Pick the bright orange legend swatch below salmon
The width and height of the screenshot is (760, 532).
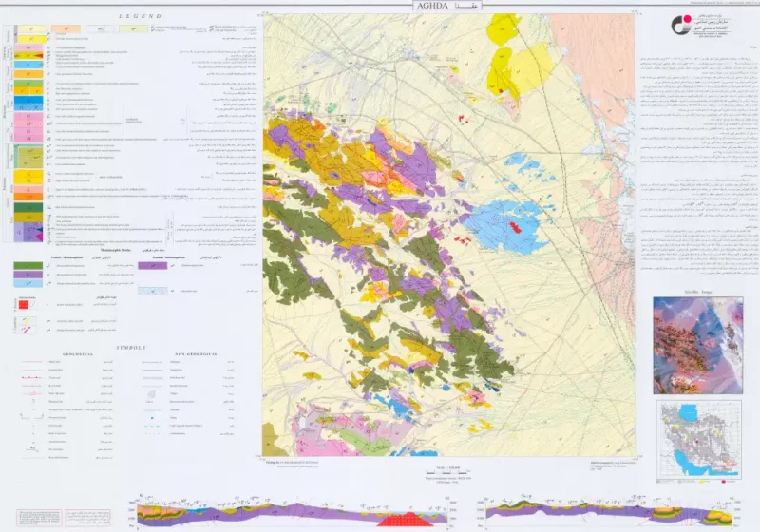[x=28, y=197]
